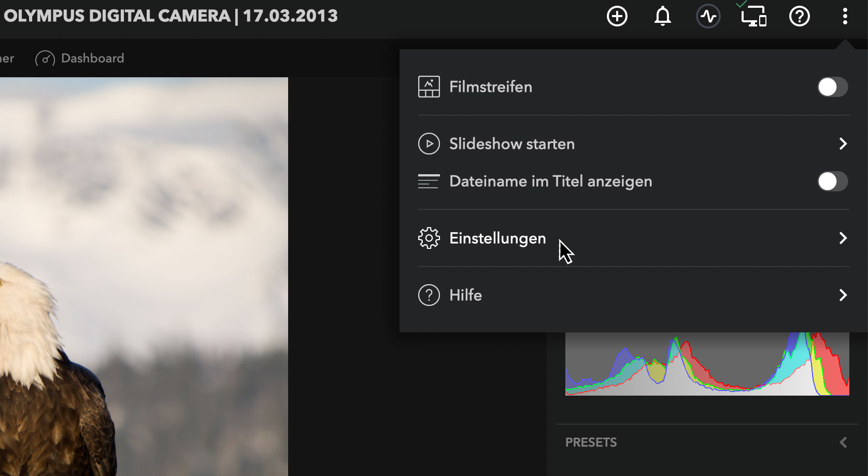The height and width of the screenshot is (476, 868).
Task: Expand the Einstellungen chevron
Action: 843,238
